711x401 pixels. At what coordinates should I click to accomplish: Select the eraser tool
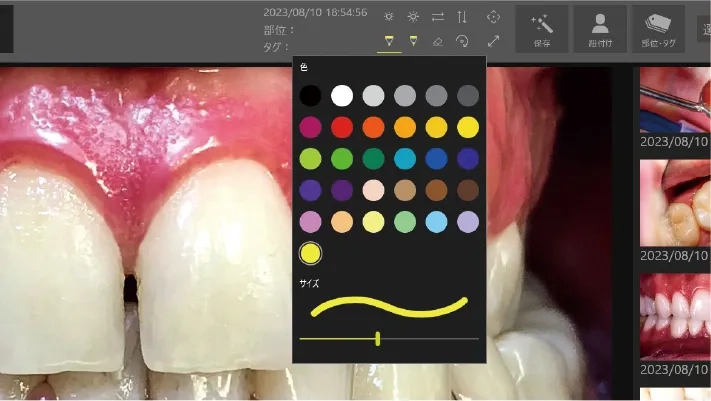tap(438, 41)
